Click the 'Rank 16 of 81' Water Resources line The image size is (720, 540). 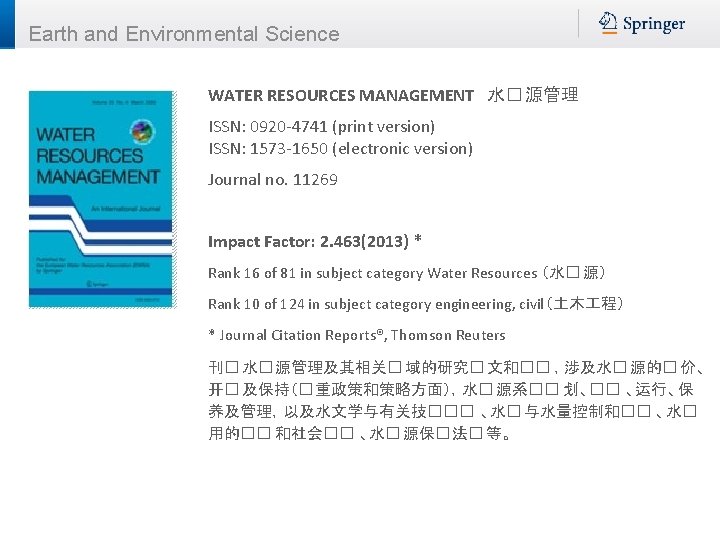[407, 273]
